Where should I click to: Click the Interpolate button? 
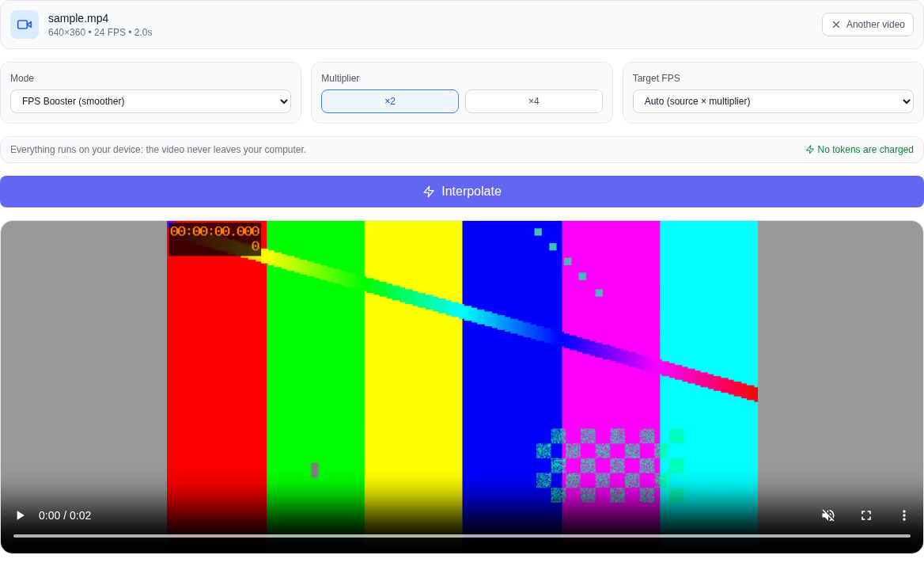(462, 192)
